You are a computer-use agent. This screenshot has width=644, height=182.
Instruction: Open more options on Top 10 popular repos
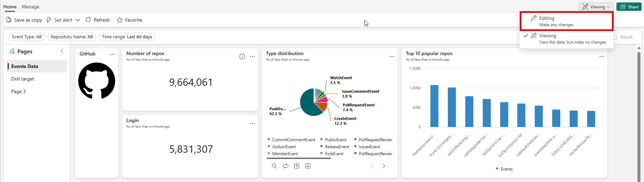click(601, 56)
